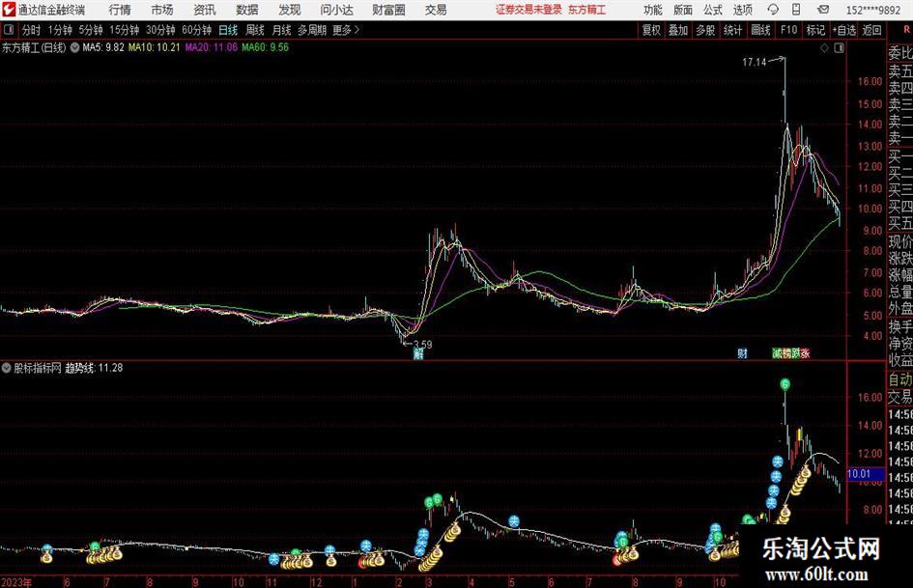Open 多周期 multi-period view

pyautogui.click(x=311, y=30)
